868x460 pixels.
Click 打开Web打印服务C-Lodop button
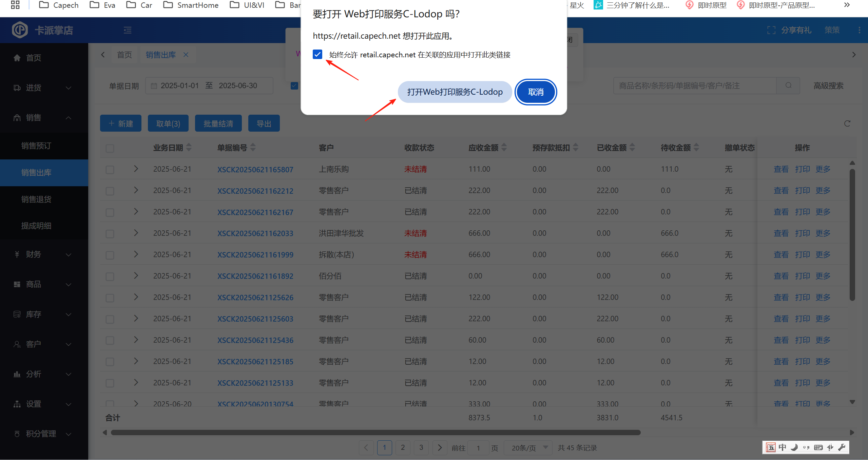pyautogui.click(x=455, y=92)
